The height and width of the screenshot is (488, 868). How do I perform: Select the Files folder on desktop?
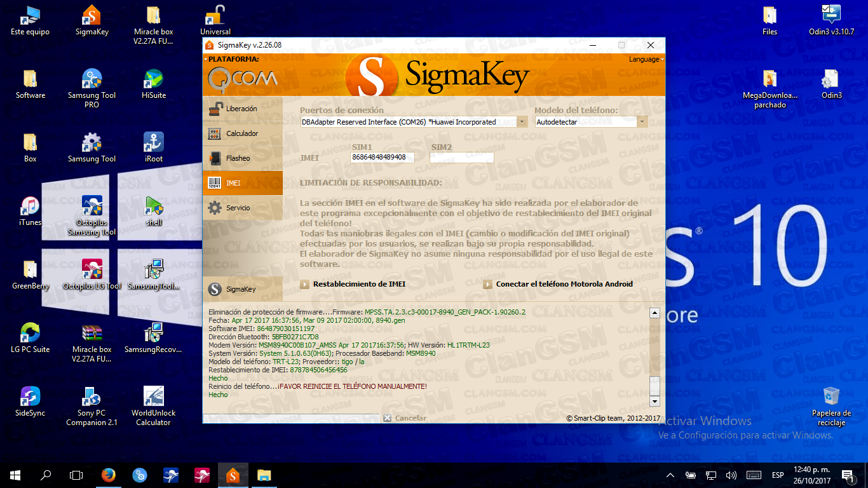770,20
